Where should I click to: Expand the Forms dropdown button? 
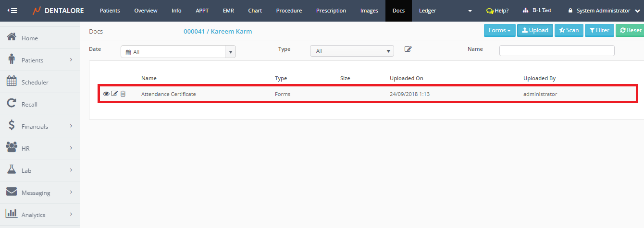point(499,30)
